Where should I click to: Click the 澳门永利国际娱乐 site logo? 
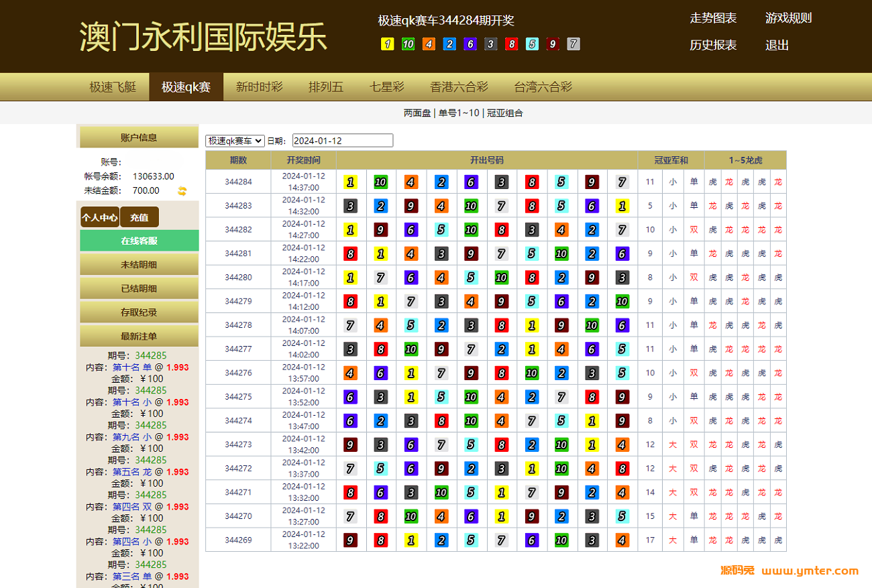(204, 37)
